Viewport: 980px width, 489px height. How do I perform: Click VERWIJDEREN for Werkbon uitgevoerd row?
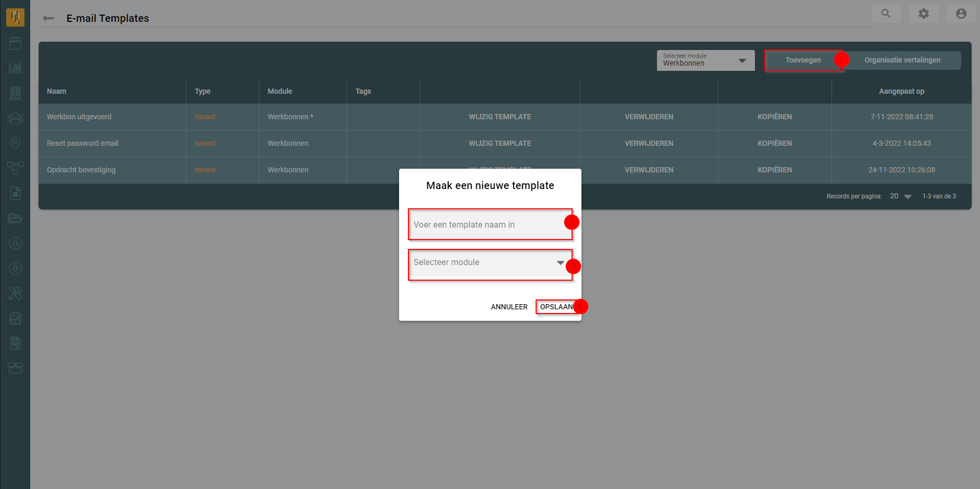pyautogui.click(x=649, y=117)
